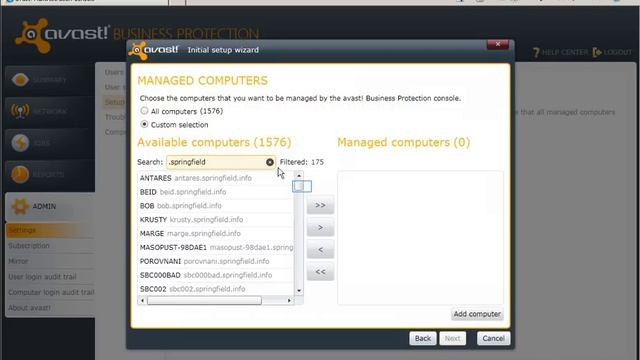Image resolution: width=640 pixels, height=360 pixels.
Task: Cancel the setup wizard
Action: [x=493, y=338]
